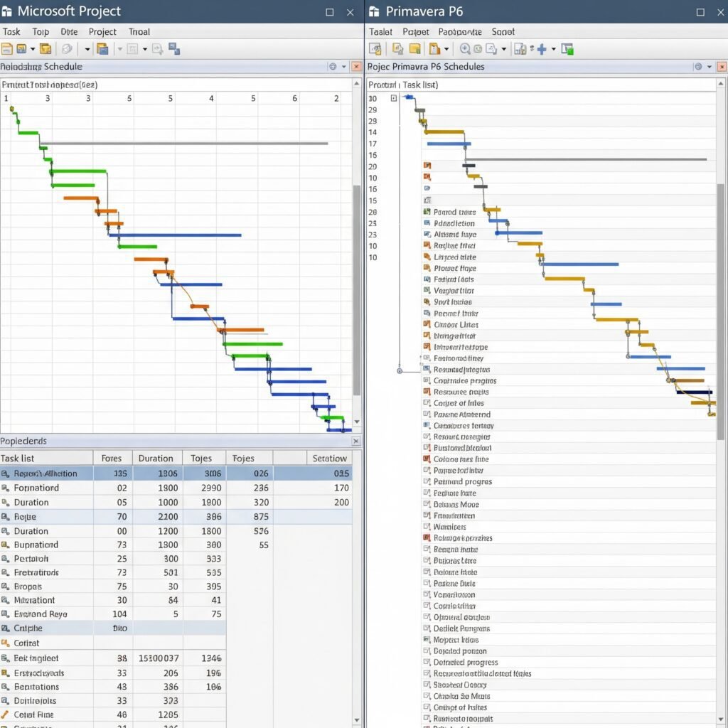Toggle the checkbox next to Dojscted pomson
Image resolution: width=728 pixels, height=728 pixels.
[427, 651]
